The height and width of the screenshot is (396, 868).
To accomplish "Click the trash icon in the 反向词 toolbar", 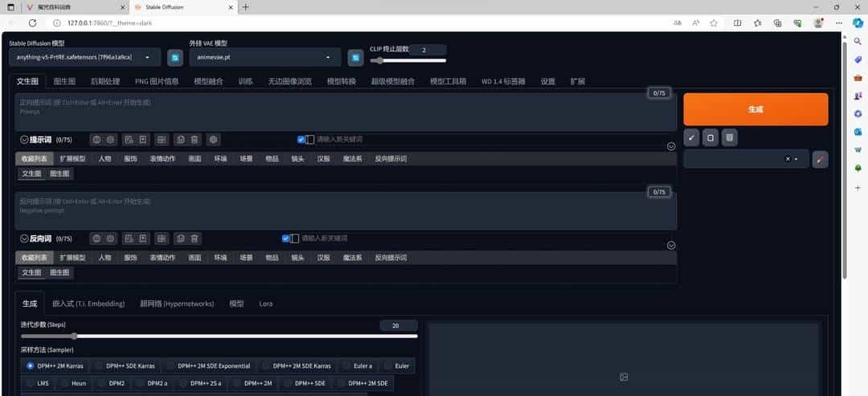I will (x=194, y=239).
